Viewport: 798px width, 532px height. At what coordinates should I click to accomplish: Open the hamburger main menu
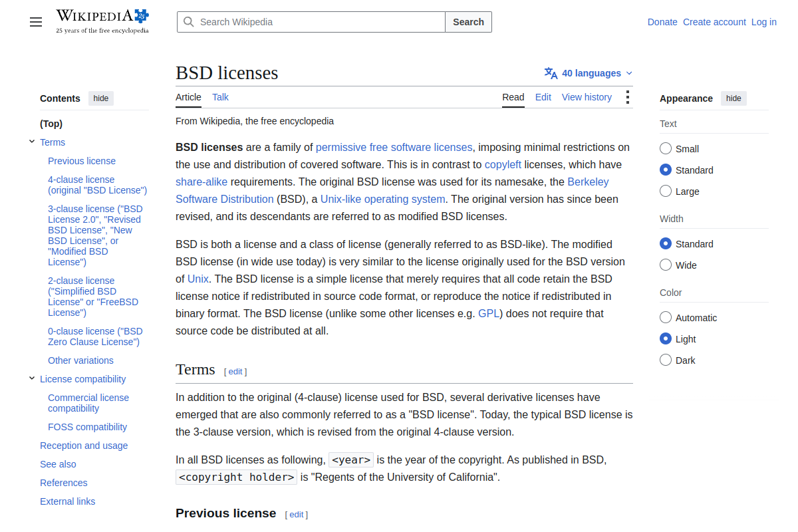point(36,22)
